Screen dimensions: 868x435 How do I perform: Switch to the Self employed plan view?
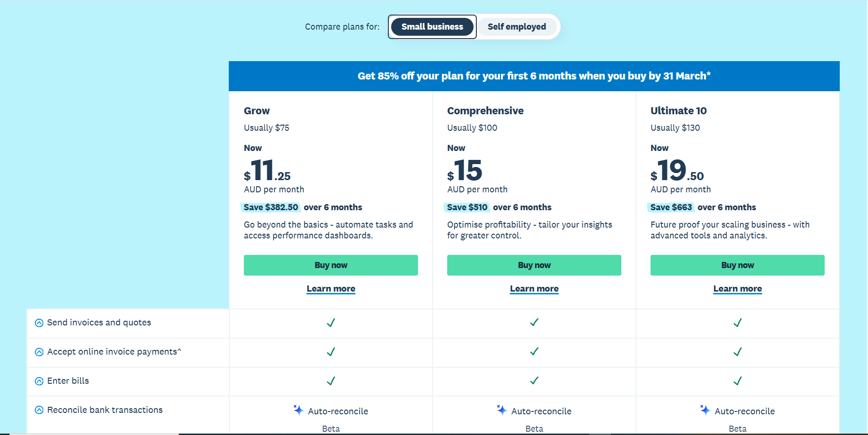point(517,27)
